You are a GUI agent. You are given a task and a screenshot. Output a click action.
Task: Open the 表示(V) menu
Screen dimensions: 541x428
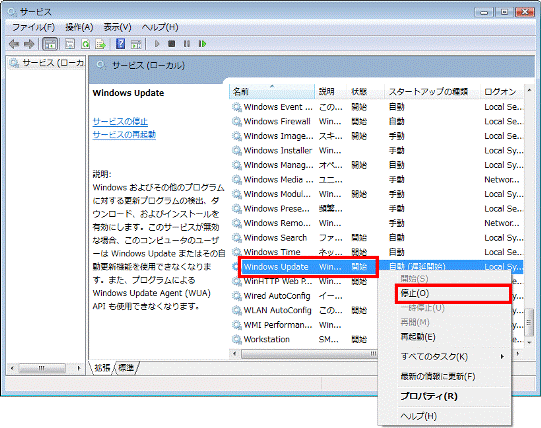117,27
